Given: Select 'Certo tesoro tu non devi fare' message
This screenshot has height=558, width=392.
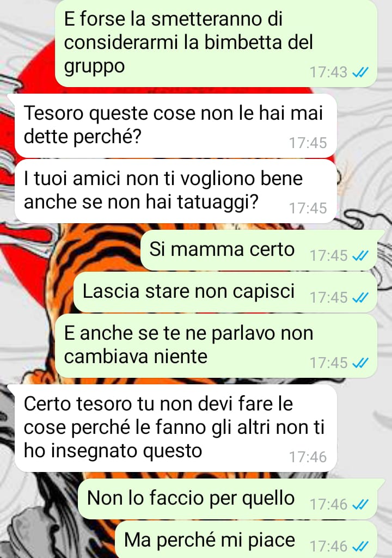Looking at the screenshot, I should [175, 428].
